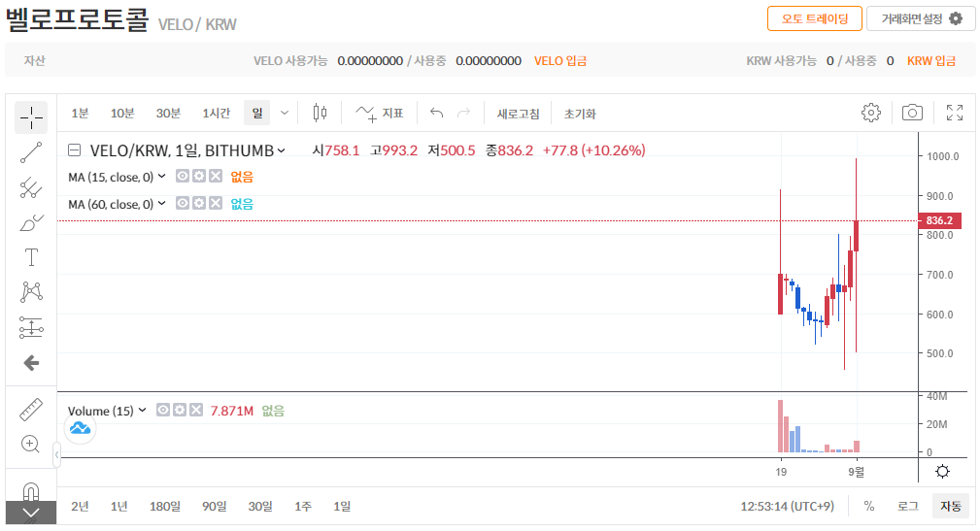Select the pitchfork drawing tool

coord(31,187)
